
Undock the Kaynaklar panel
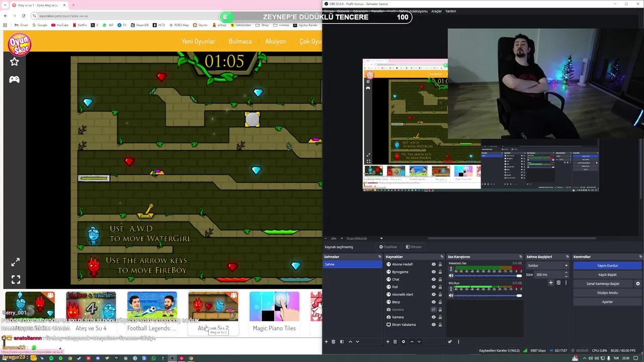442,257
